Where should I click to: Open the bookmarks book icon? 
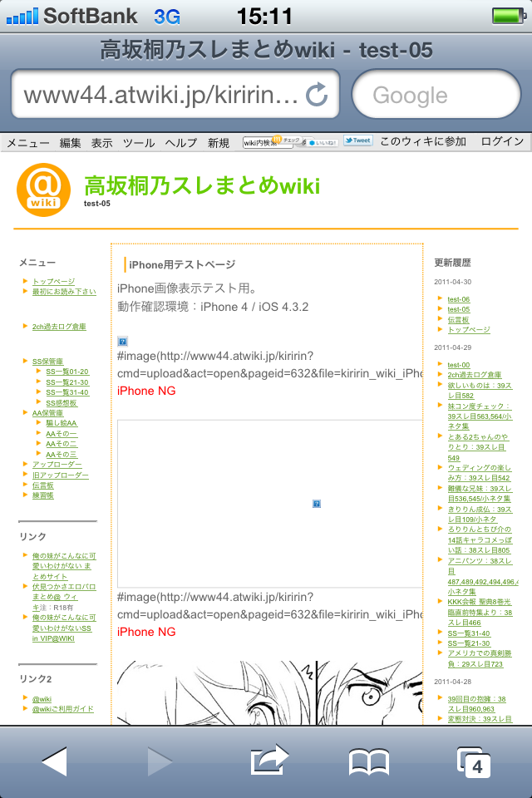click(369, 762)
